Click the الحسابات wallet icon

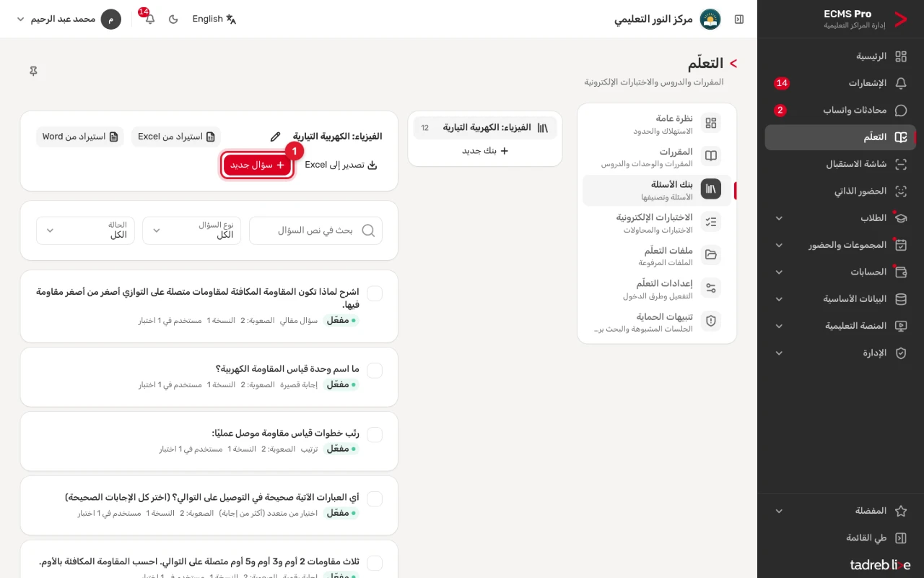coord(901,272)
